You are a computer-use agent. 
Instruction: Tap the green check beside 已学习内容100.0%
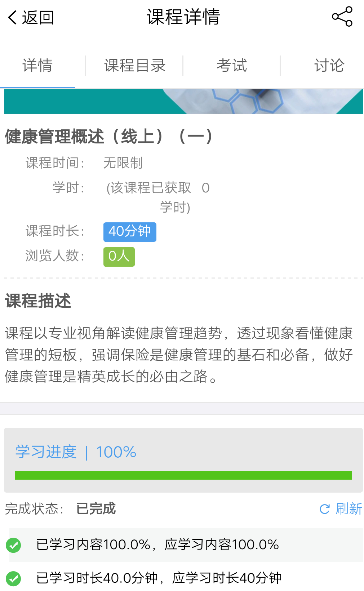coord(14,545)
